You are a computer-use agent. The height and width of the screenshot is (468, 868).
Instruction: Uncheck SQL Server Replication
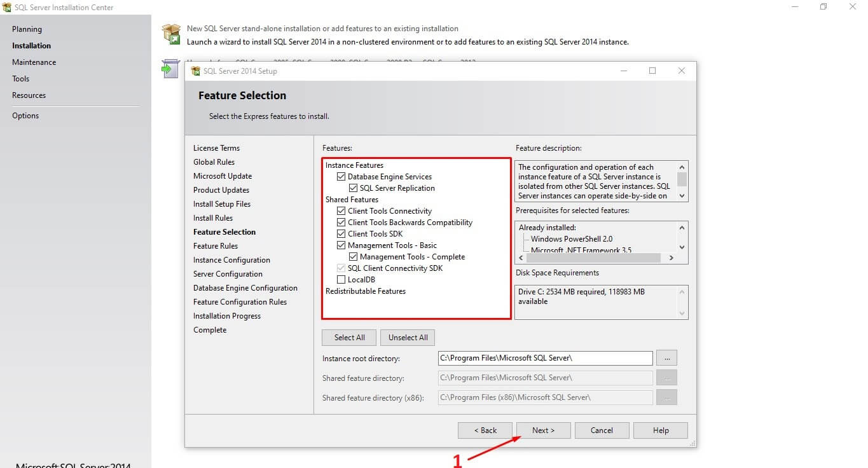coord(354,188)
